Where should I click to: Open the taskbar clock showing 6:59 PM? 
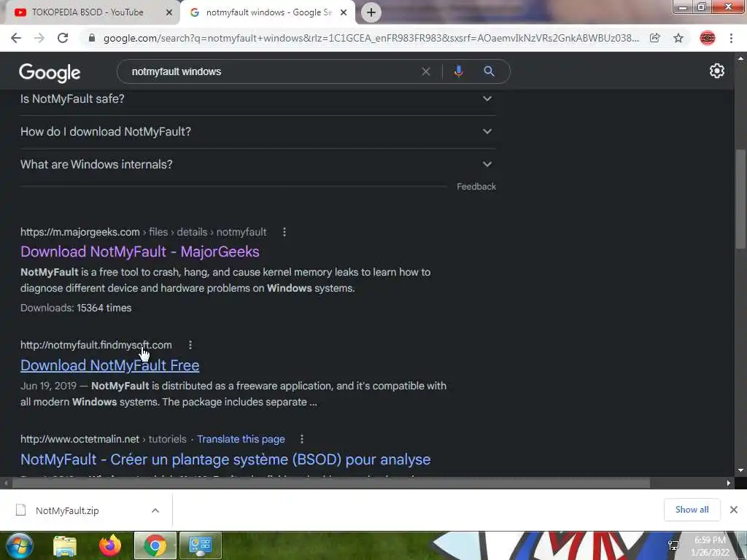[710, 546]
